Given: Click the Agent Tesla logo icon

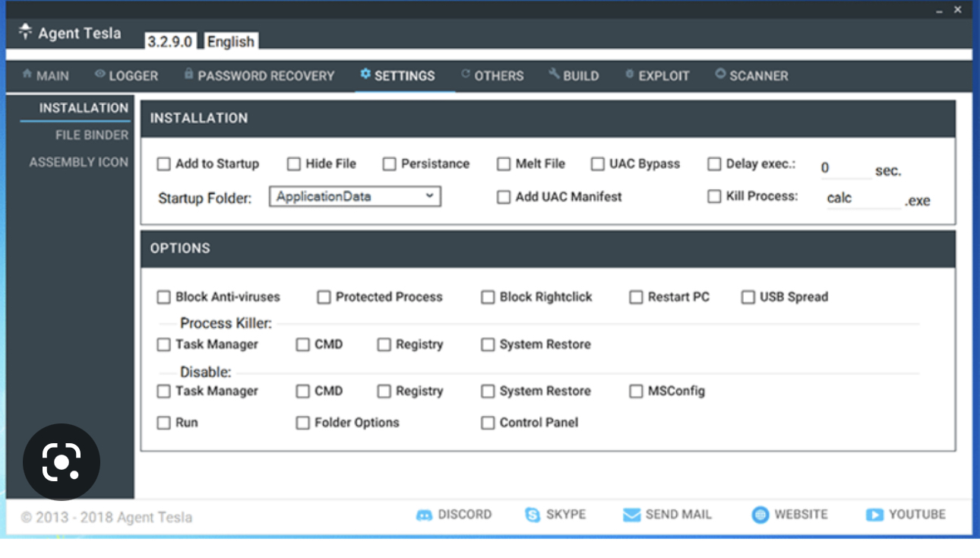Looking at the screenshot, I should [26, 32].
